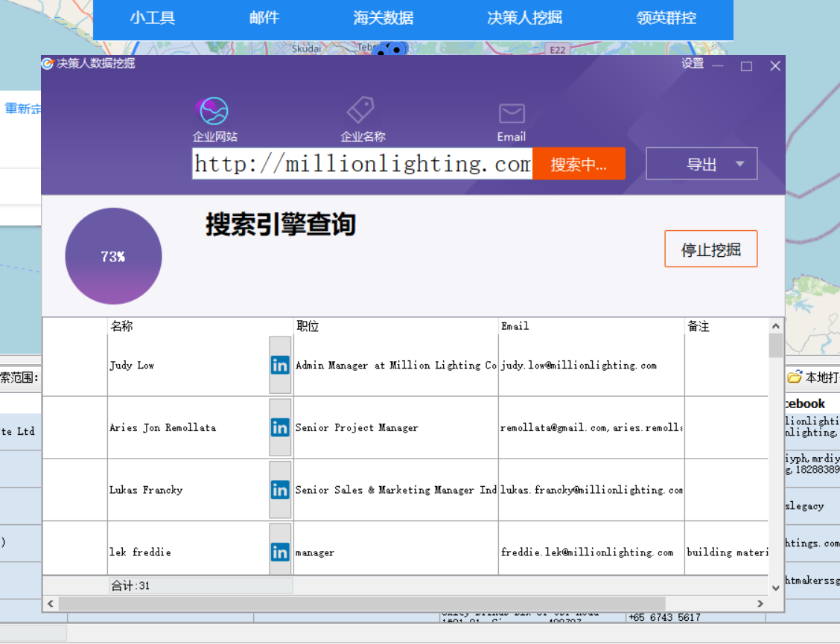Screen dimensions: 840x644
Task: Open the 邮件 tab
Action: [x=264, y=18]
